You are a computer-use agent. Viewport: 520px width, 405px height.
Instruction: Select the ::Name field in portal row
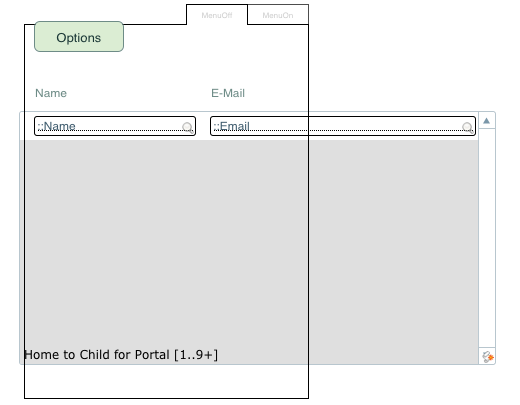tap(115, 126)
